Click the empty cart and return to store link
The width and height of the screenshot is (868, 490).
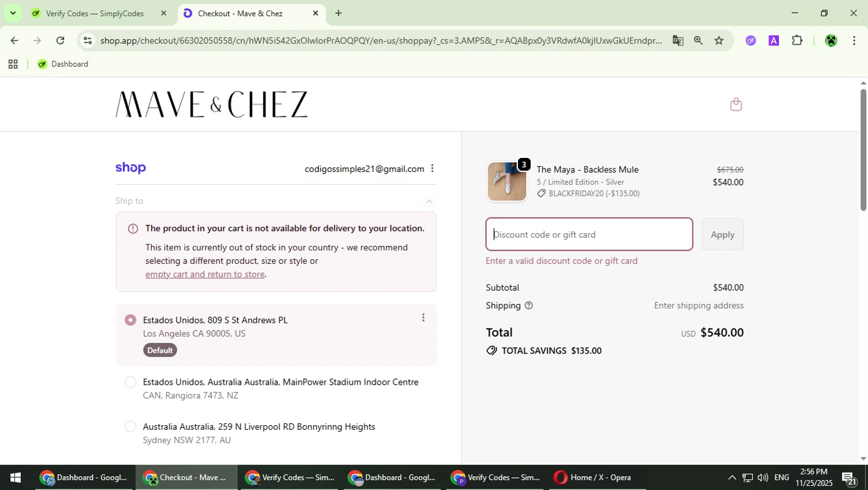[x=205, y=274]
